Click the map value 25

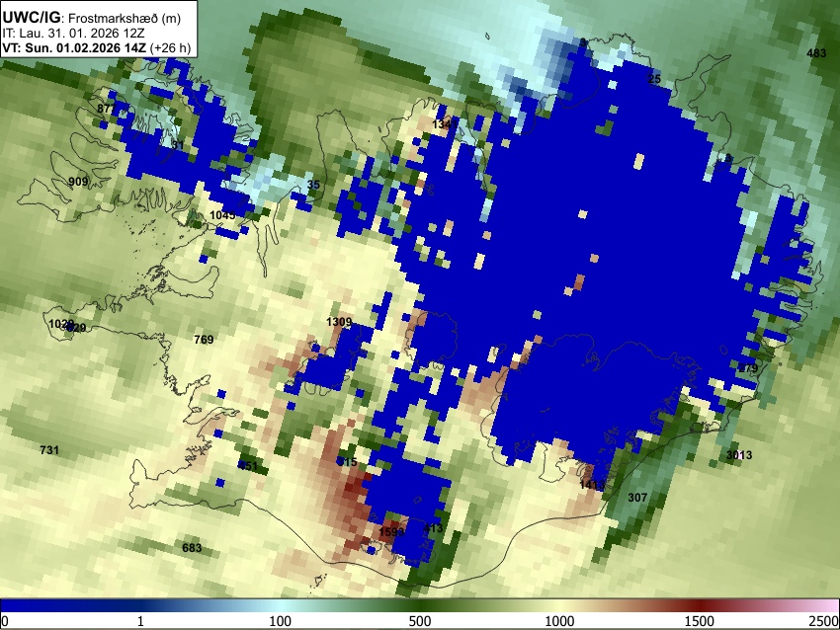pos(654,79)
